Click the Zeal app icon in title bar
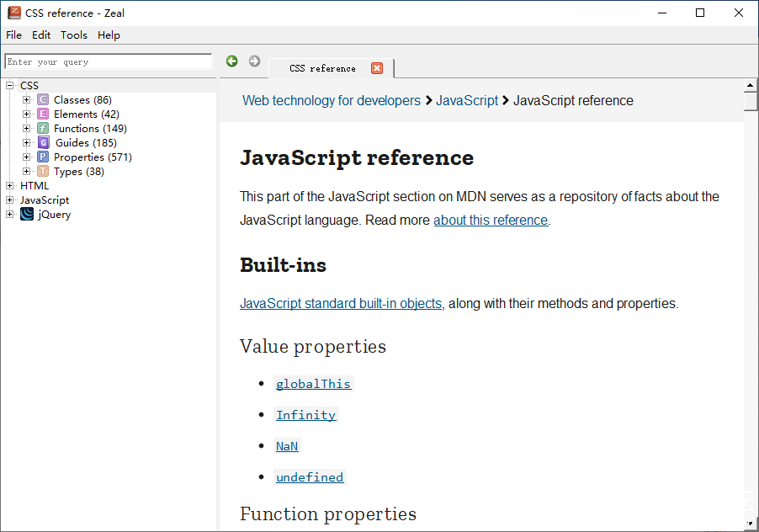 pyautogui.click(x=14, y=13)
